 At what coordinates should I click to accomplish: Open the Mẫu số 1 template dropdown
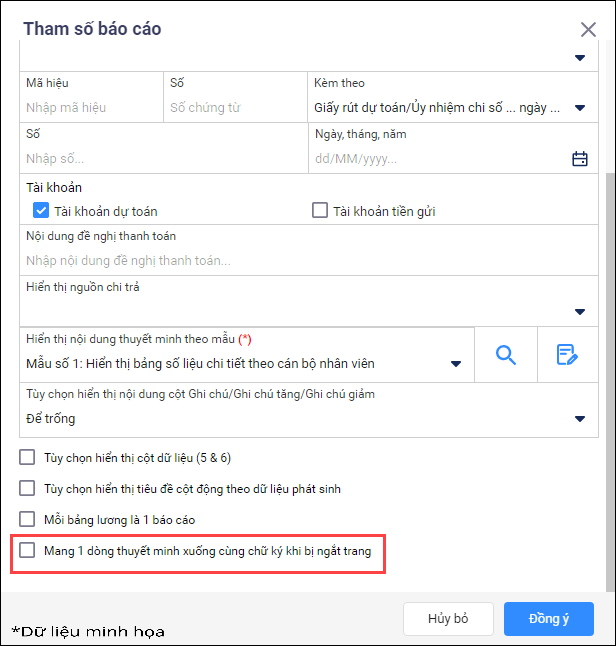pos(456,364)
